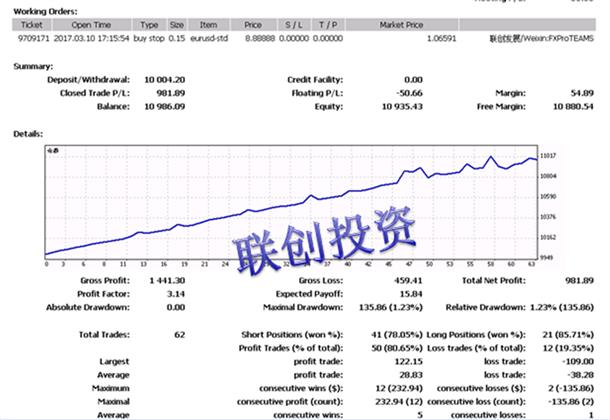
Task: Click the Absolute Drawdown label
Action: point(88,308)
